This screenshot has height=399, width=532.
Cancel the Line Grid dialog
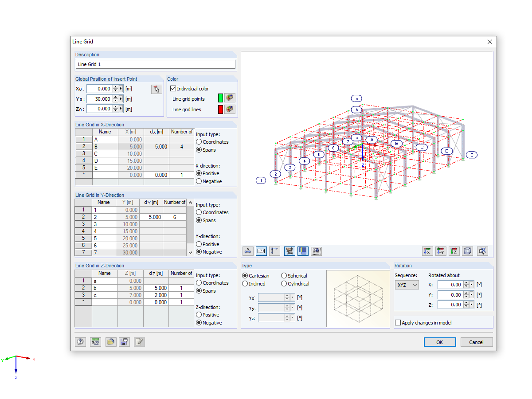[x=476, y=342]
